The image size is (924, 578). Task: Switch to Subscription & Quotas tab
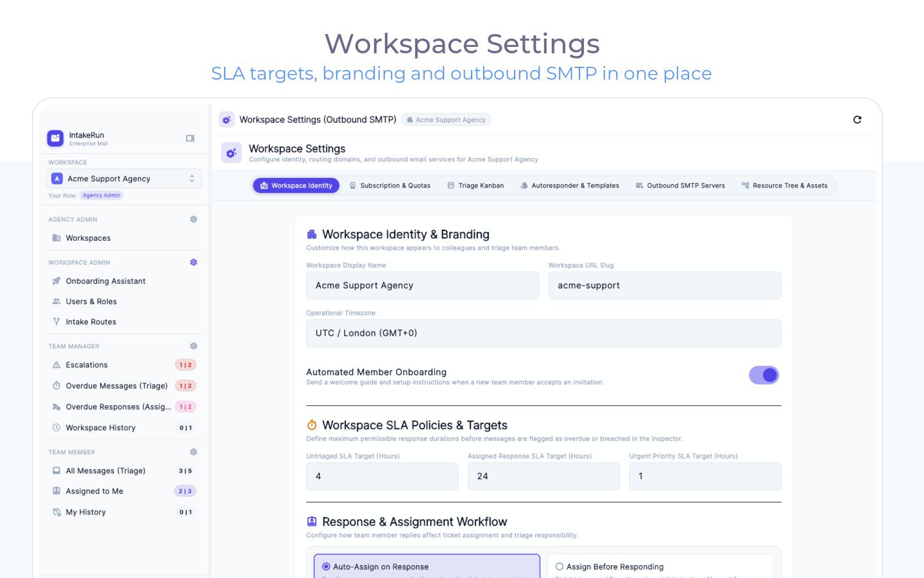point(389,186)
